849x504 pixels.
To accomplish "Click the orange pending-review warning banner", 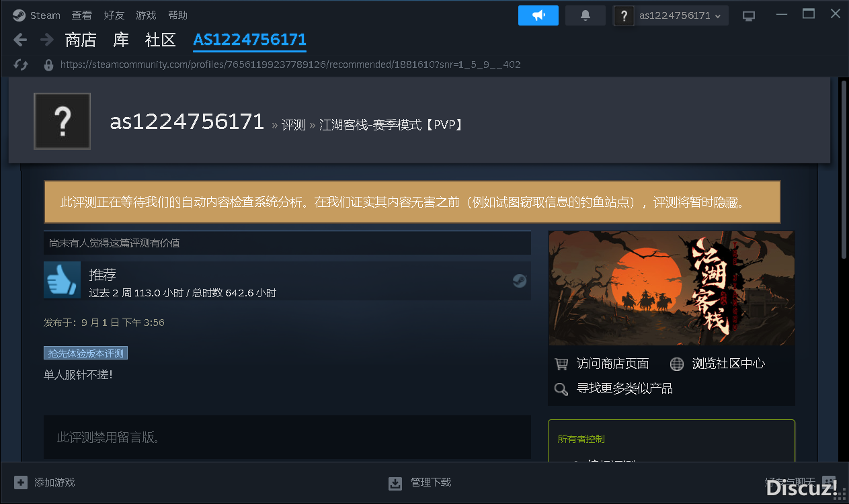I will [x=412, y=202].
